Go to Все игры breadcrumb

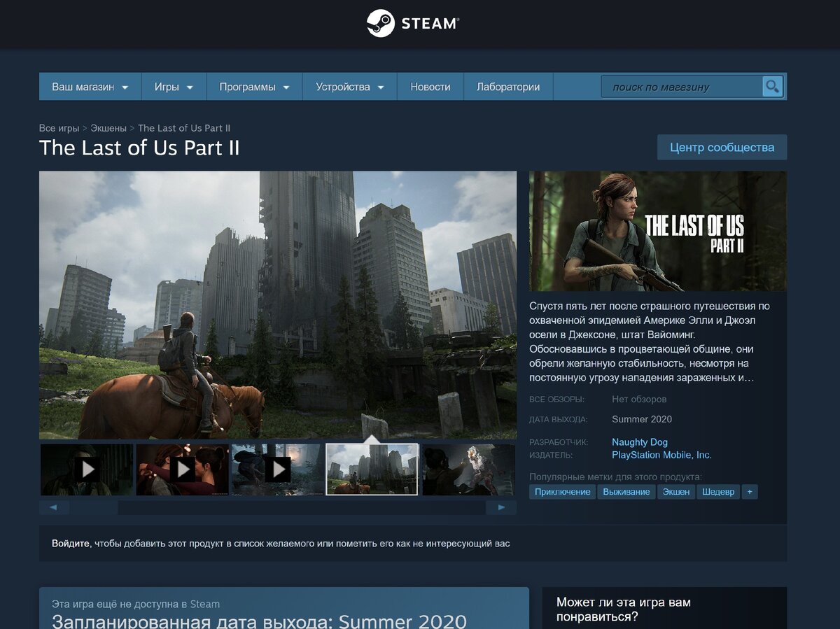pos(59,128)
